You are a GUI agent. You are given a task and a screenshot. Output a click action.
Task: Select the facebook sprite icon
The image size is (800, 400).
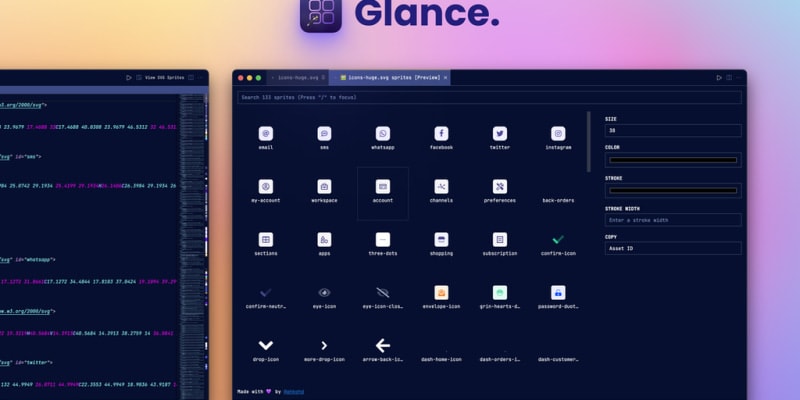point(441,134)
